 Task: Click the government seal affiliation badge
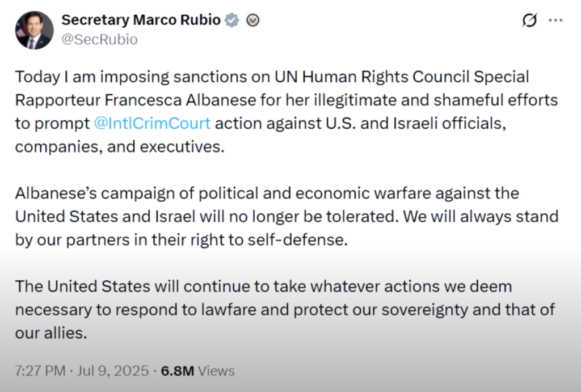pos(252,20)
